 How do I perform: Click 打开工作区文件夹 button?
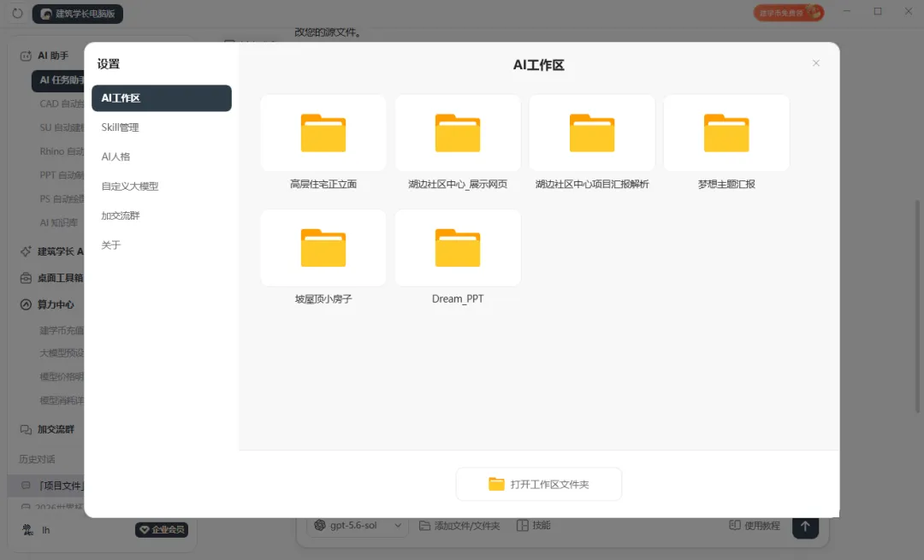pos(539,484)
